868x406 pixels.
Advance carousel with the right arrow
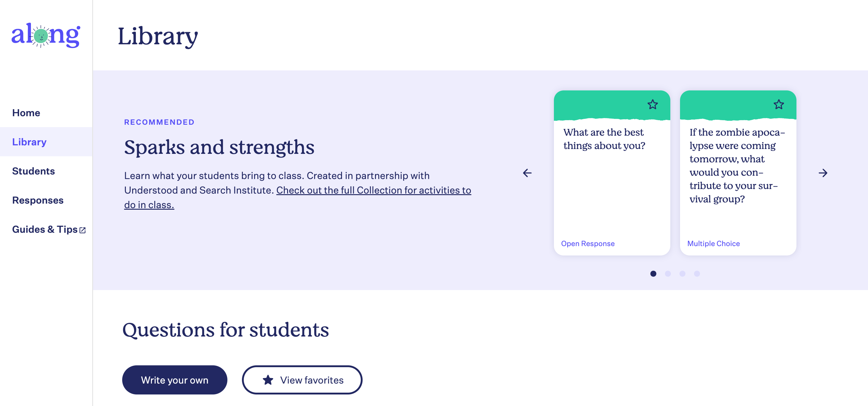823,173
